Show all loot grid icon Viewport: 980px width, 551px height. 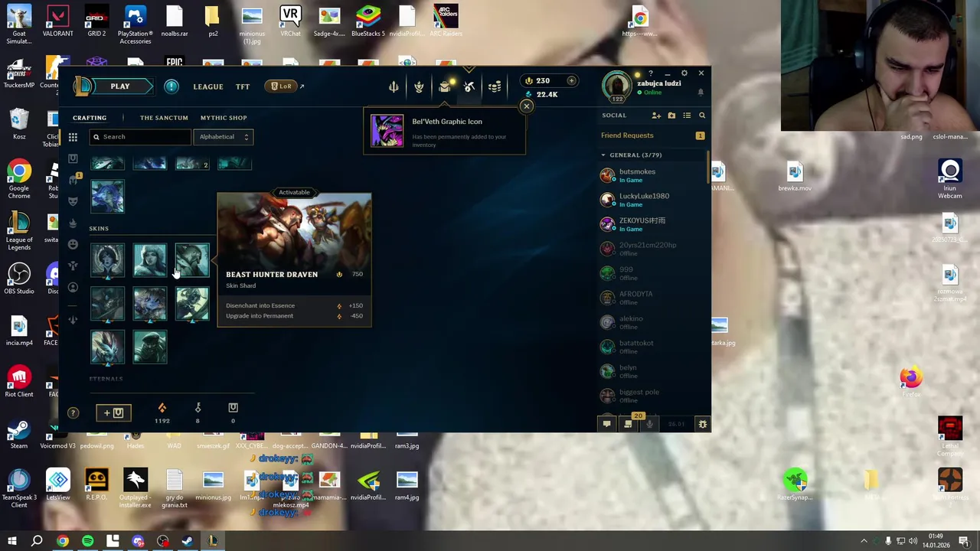(73, 137)
